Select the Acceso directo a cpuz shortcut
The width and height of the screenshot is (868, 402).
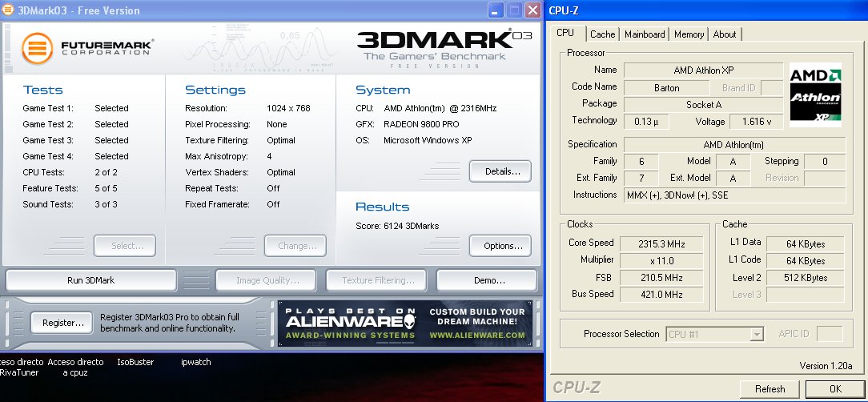pos(75,367)
